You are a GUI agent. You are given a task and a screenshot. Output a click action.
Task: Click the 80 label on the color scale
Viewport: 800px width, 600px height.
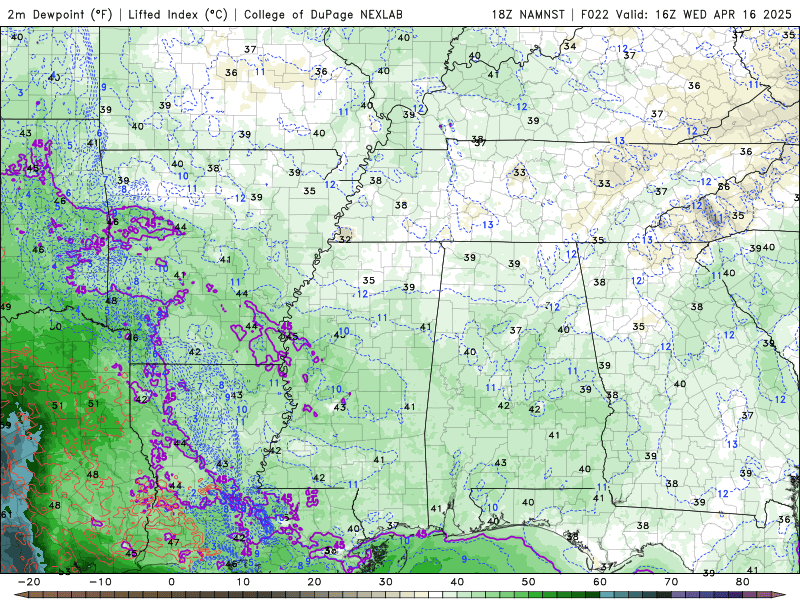[743, 582]
